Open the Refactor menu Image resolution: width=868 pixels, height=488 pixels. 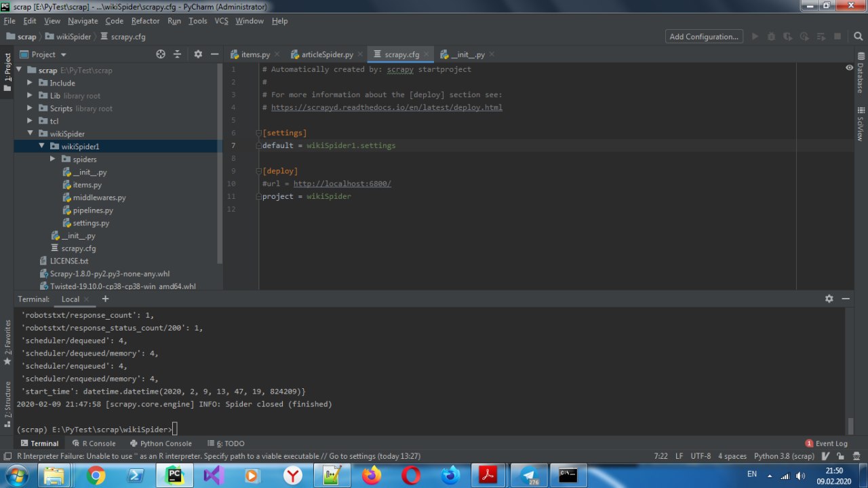pyautogui.click(x=145, y=21)
